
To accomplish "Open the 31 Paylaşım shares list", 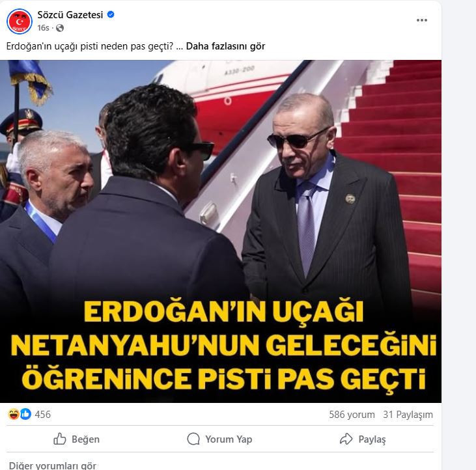I will pyautogui.click(x=408, y=415).
